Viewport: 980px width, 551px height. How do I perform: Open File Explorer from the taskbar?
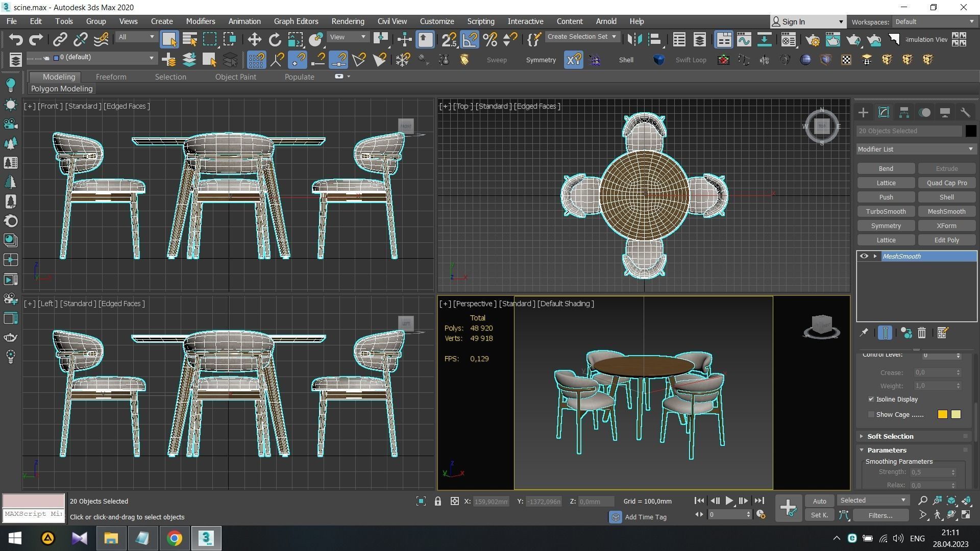pyautogui.click(x=111, y=538)
